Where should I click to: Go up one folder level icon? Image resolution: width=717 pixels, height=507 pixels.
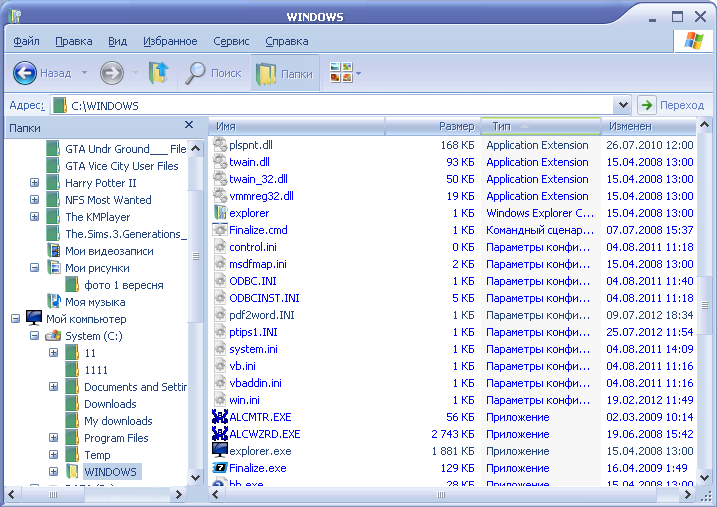(x=158, y=73)
